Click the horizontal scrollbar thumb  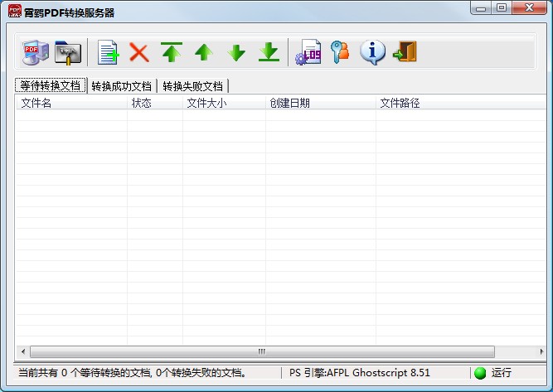262,351
